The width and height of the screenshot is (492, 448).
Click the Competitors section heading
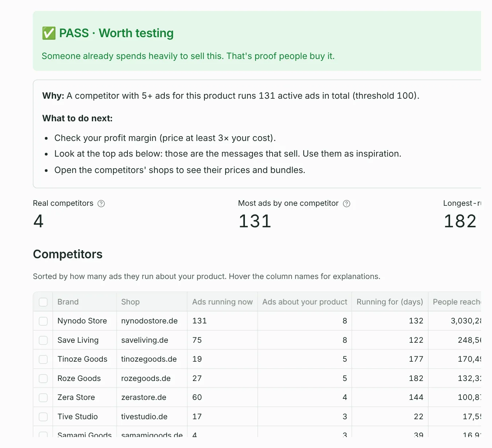(x=68, y=254)
